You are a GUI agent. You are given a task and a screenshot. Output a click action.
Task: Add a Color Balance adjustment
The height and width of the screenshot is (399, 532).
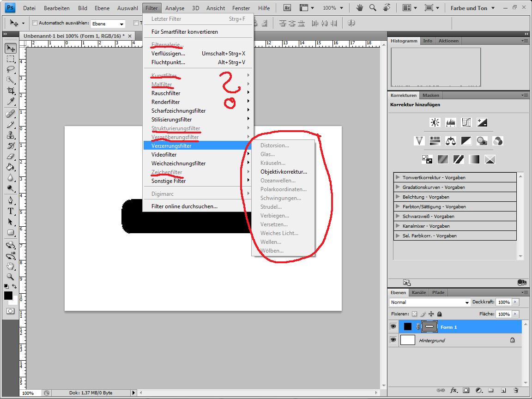click(451, 141)
